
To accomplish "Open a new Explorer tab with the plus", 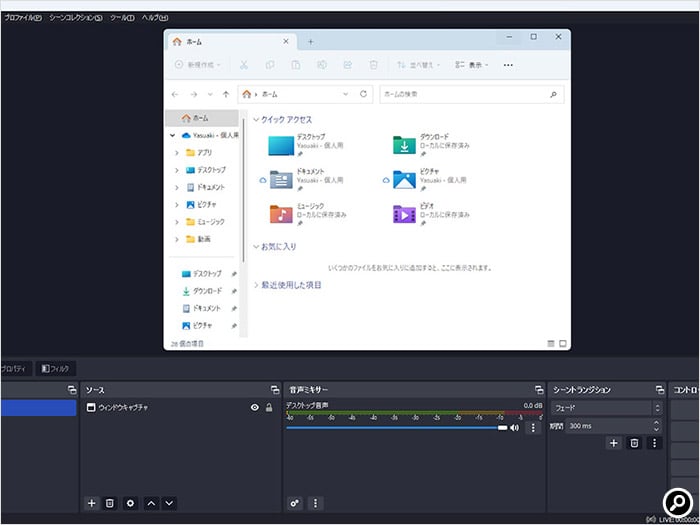I will (x=311, y=42).
